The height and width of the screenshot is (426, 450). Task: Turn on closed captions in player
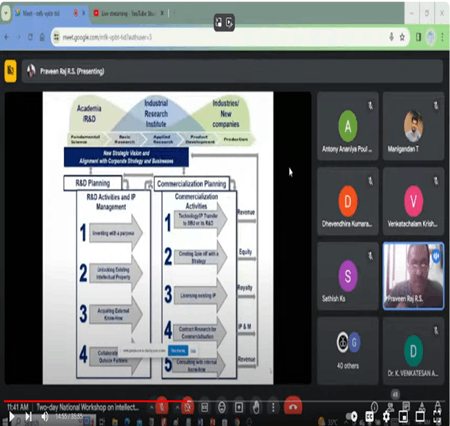tap(369, 416)
